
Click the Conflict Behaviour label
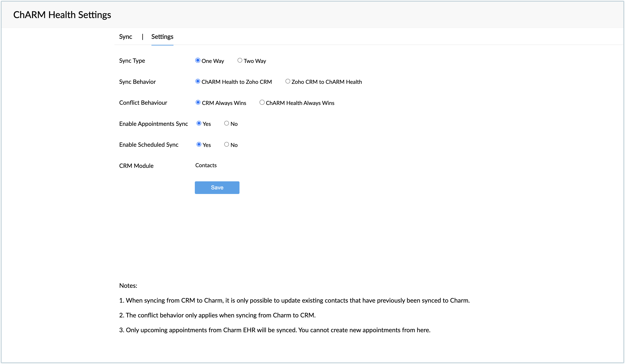[143, 103]
